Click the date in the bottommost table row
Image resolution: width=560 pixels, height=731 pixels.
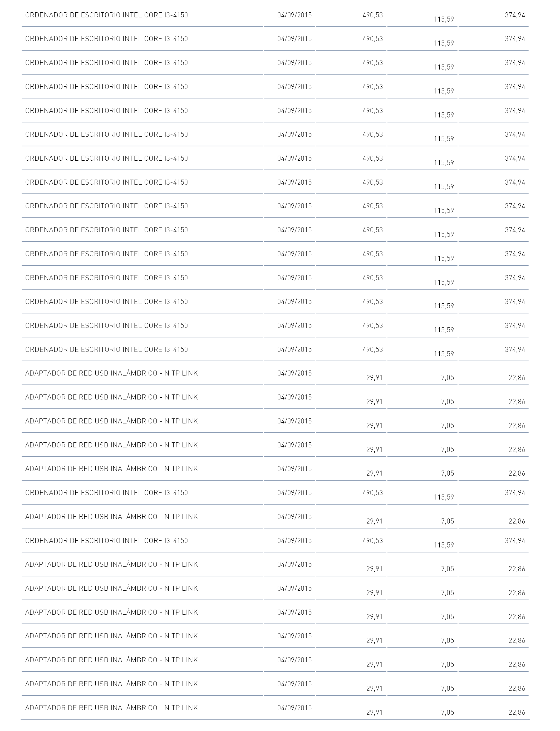tap(294, 708)
